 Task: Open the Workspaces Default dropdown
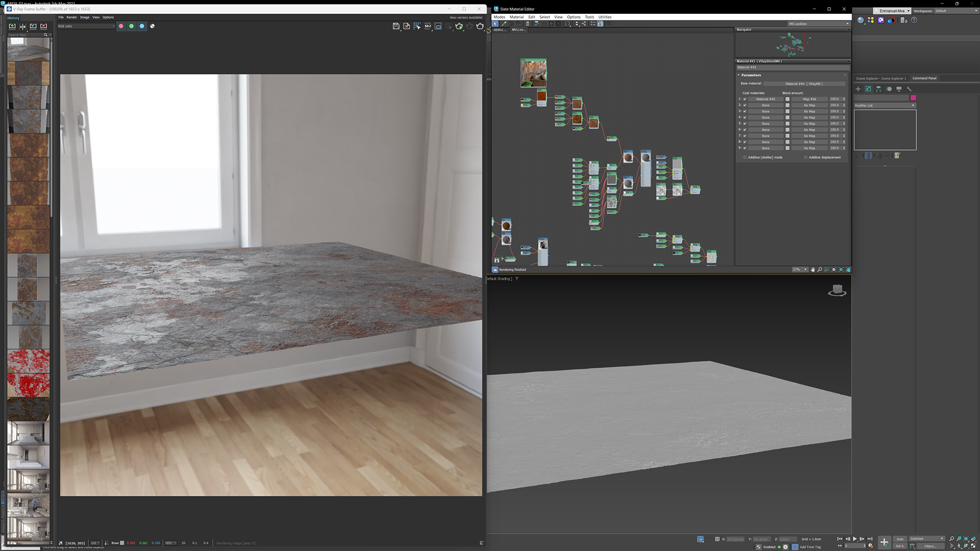[956, 11]
